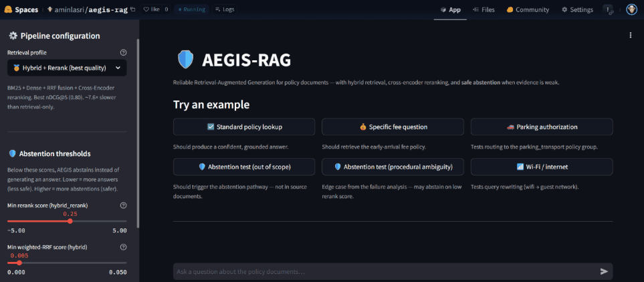The width and height of the screenshot is (644, 282).
Task: Open the user avatar menu
Action: (631, 10)
